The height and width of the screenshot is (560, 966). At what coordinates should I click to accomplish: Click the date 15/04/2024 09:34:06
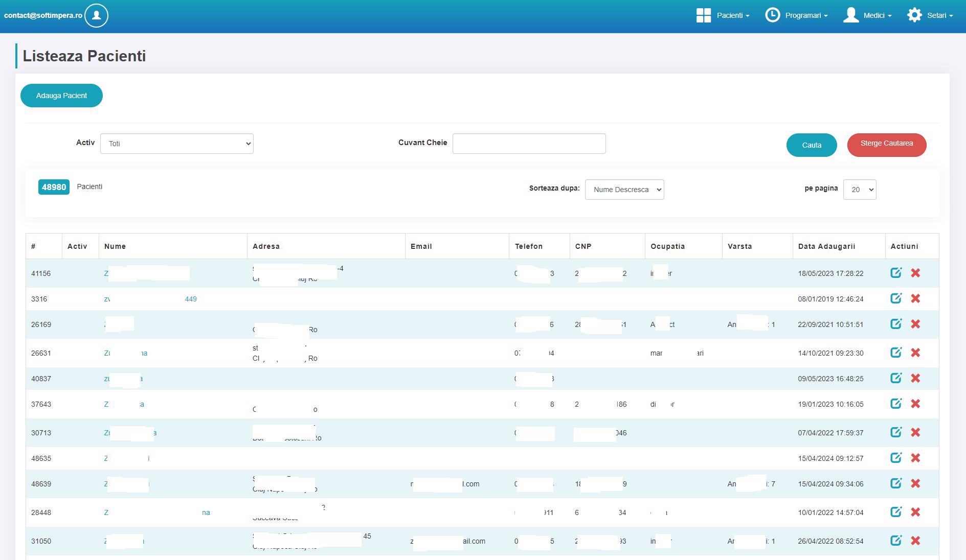pyautogui.click(x=830, y=484)
